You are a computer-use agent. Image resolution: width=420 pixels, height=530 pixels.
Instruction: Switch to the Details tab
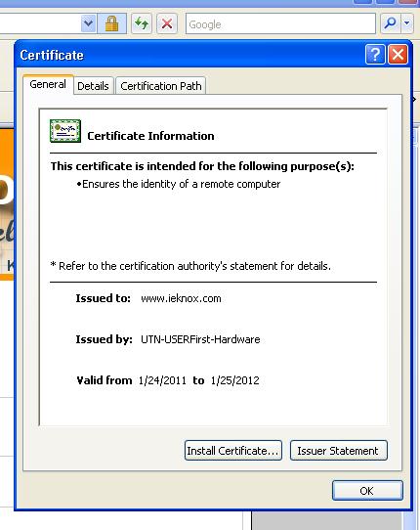[93, 86]
